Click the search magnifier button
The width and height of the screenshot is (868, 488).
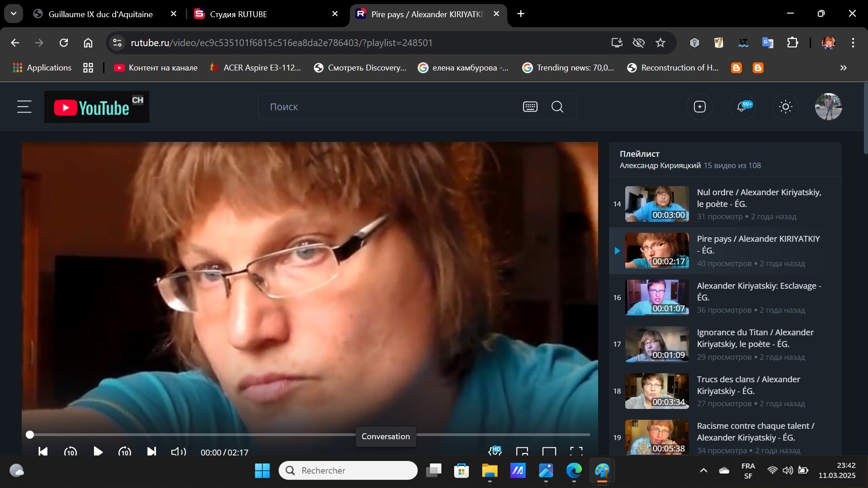[x=557, y=107]
